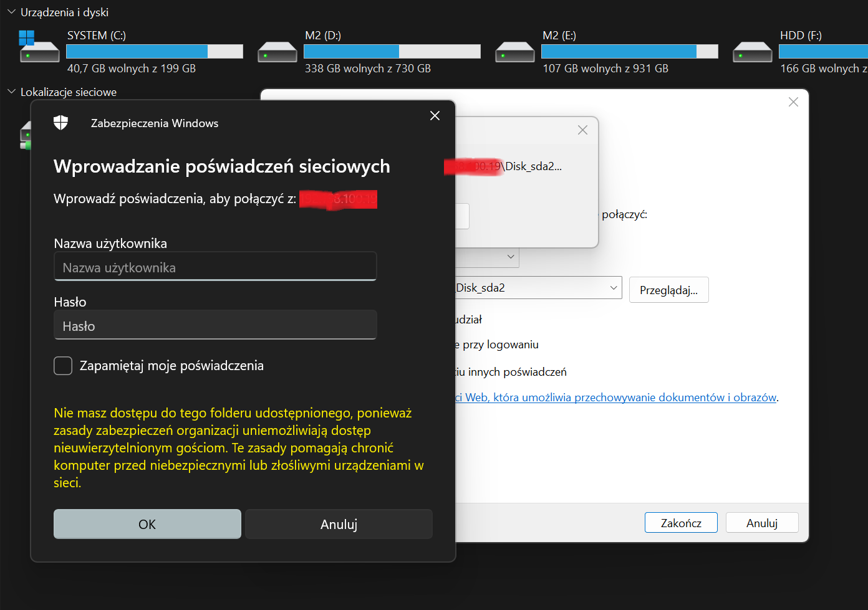Screen dimensions: 868x610
Task: Close the small Disk_sda2 connecting popup
Action: (582, 130)
